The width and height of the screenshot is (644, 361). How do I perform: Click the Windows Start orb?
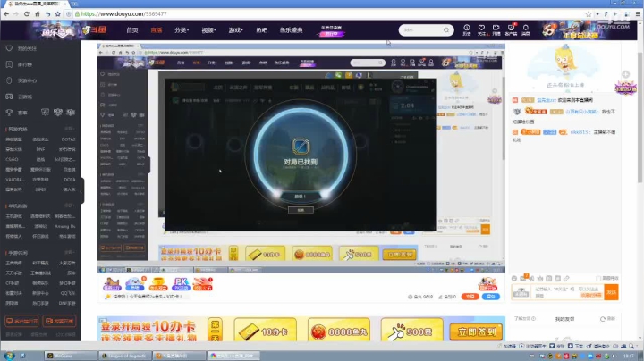click(x=9, y=356)
